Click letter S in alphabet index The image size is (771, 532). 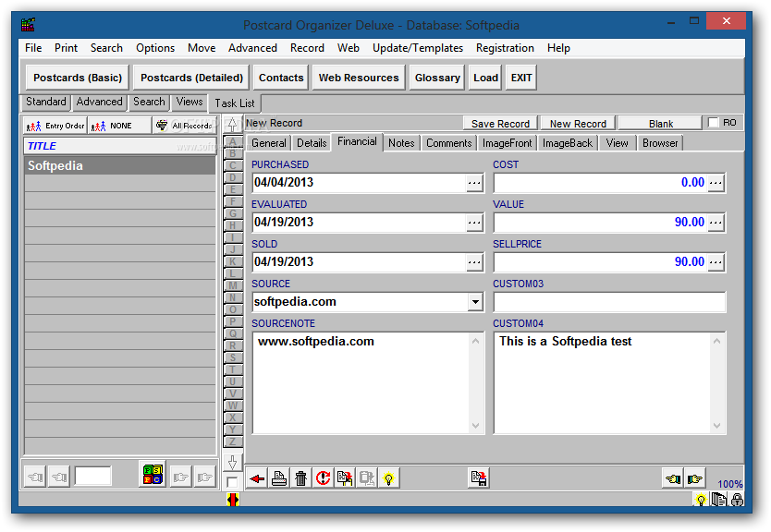[x=233, y=357]
